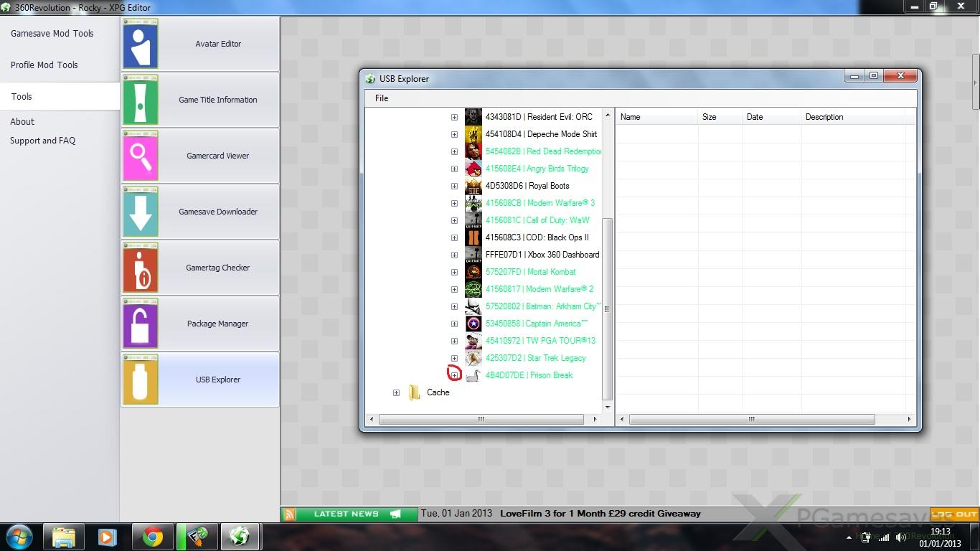Viewport: 980px width, 551px height.
Task: Open the Avatar Editor tool icon
Action: click(x=141, y=44)
